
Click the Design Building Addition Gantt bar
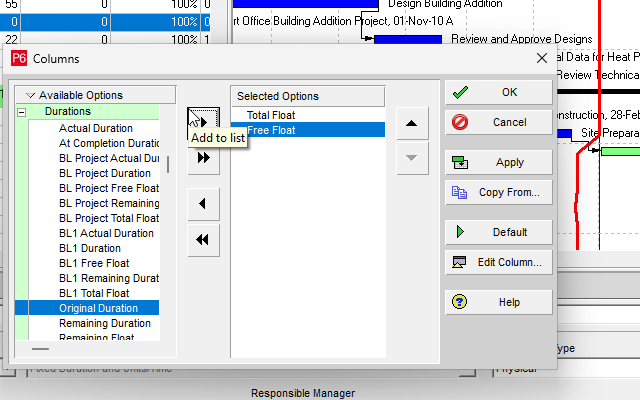[x=306, y=4]
